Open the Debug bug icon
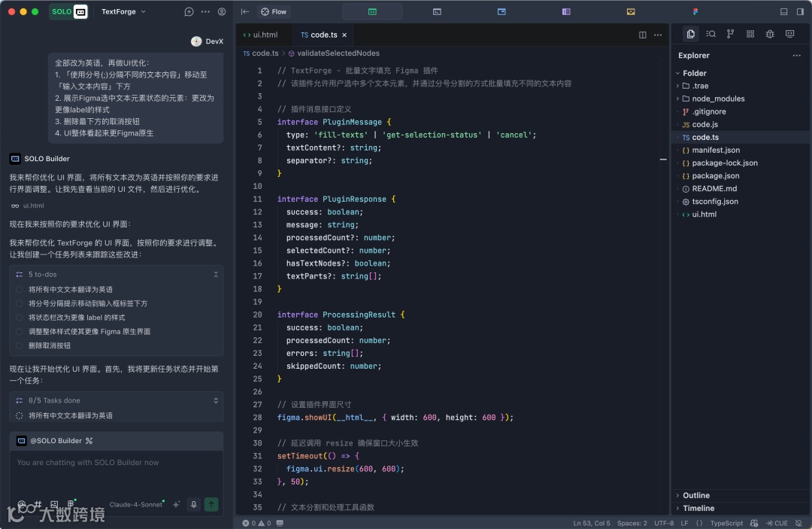Image resolution: width=812 pixels, height=529 pixels. 770,34
